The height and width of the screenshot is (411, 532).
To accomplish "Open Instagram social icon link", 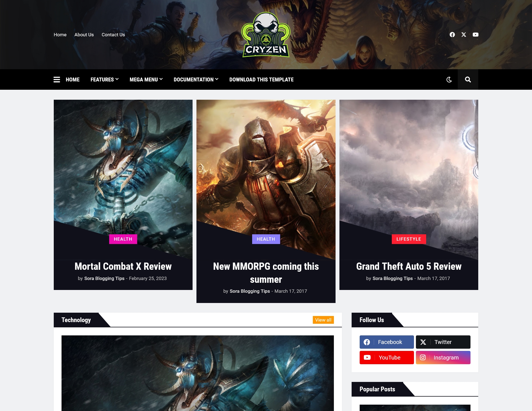I will click(443, 358).
